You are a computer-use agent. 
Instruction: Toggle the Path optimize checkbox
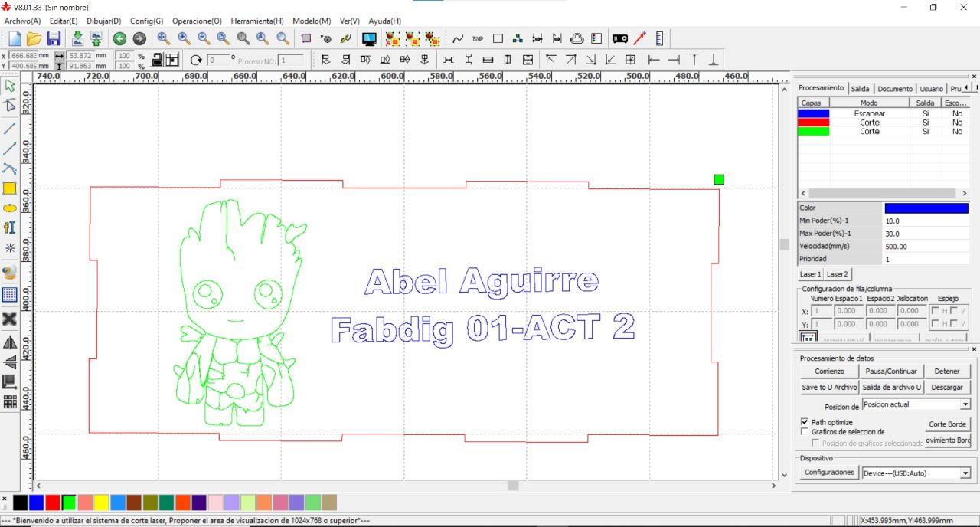805,422
